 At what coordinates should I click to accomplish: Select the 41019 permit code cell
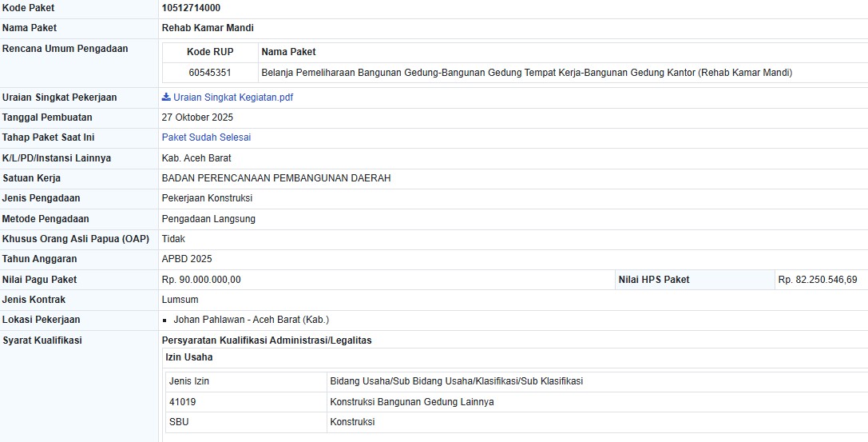coord(183,402)
